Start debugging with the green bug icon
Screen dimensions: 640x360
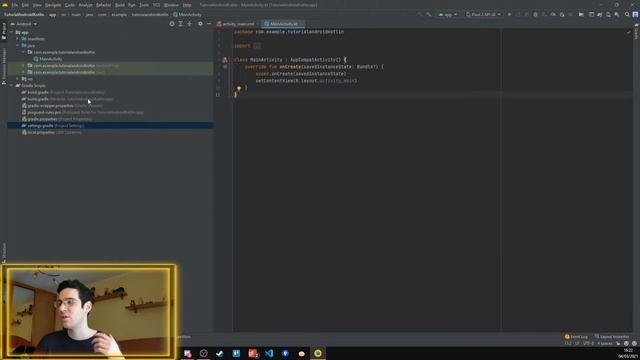pyautogui.click(x=536, y=14)
